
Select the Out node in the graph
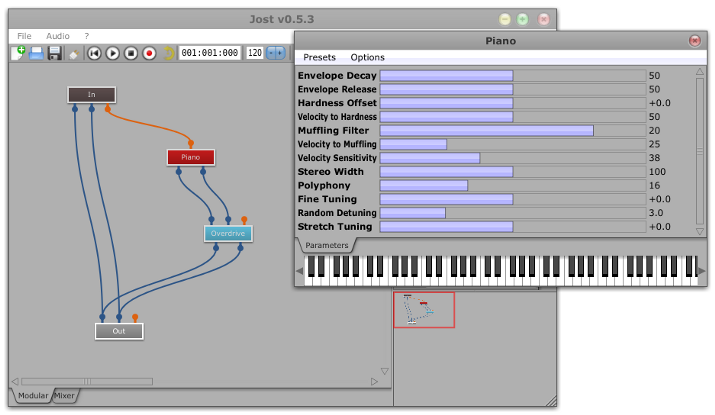(119, 331)
